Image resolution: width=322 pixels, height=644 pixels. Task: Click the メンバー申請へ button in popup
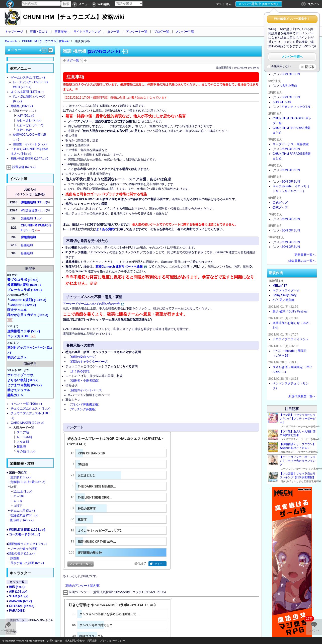(292, 57)
